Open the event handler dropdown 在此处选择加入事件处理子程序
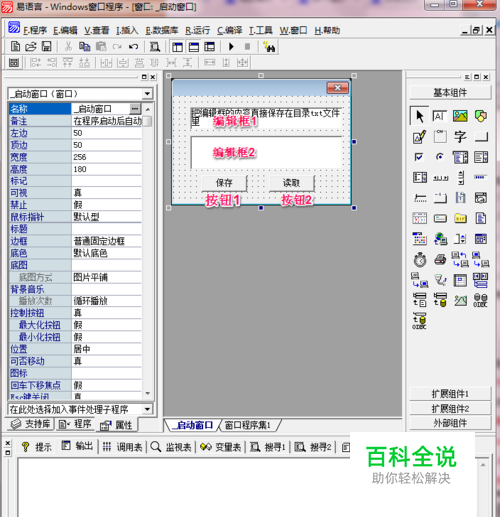The width and height of the screenshot is (500, 517). (x=80, y=409)
